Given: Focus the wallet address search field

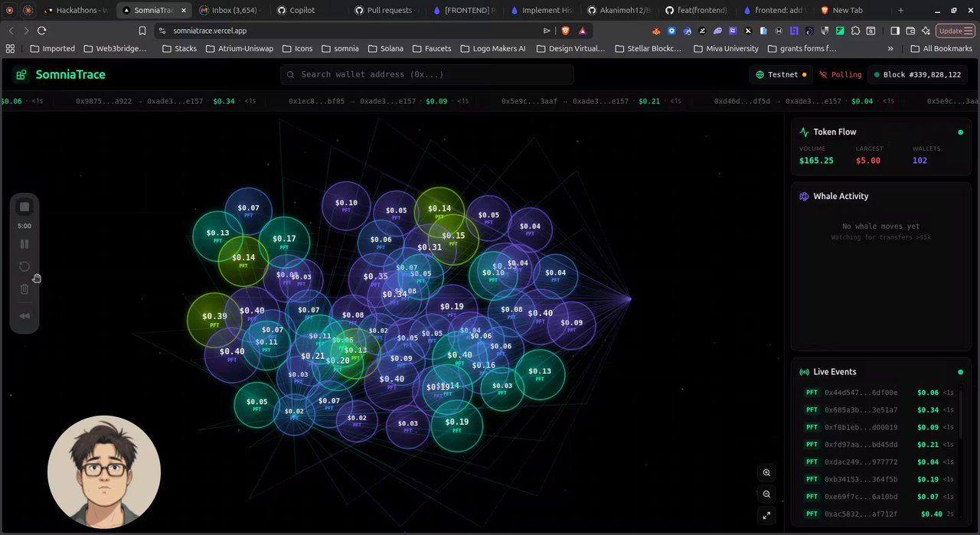Looking at the screenshot, I should (x=427, y=74).
